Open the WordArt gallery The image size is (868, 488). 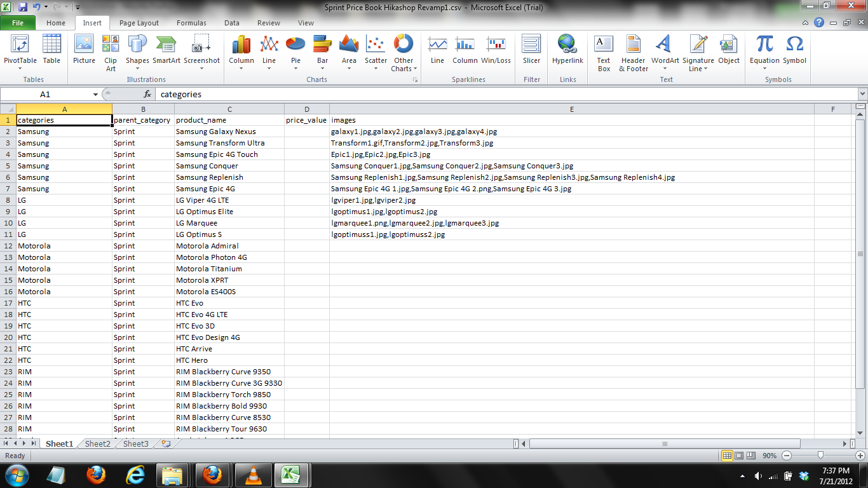665,53
